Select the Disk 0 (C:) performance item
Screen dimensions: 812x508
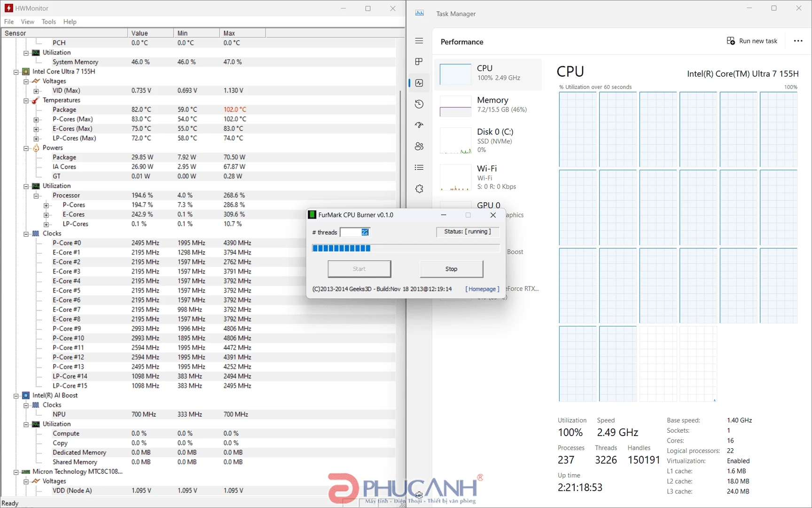click(x=489, y=140)
